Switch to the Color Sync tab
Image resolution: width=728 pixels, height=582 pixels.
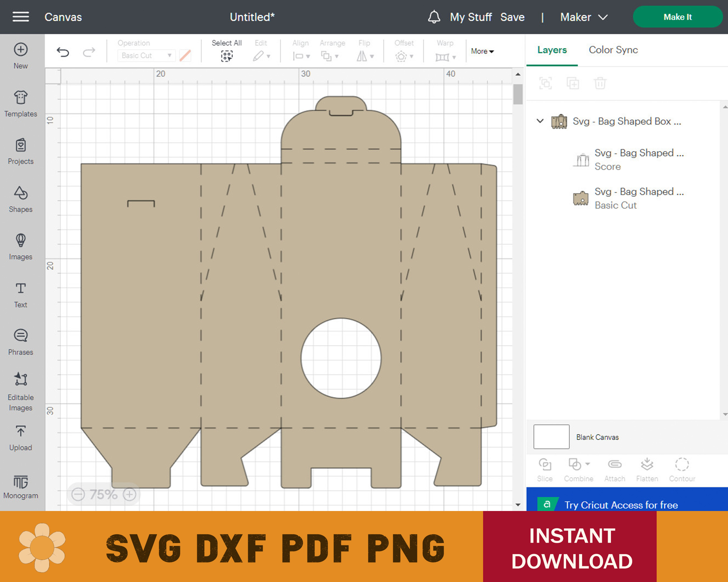[x=613, y=50]
